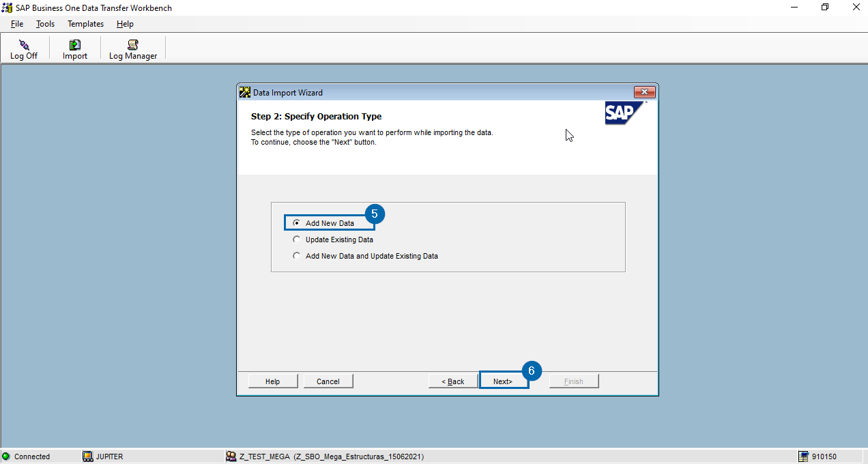
Task: Click the Data Import Wizard title icon
Action: coord(245,92)
